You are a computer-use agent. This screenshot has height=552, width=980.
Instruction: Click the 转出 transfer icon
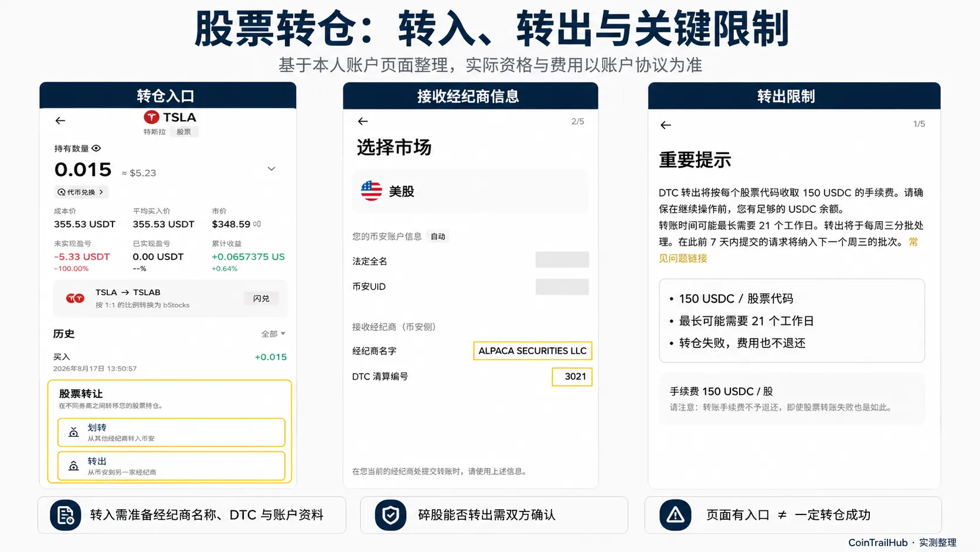coord(74,466)
